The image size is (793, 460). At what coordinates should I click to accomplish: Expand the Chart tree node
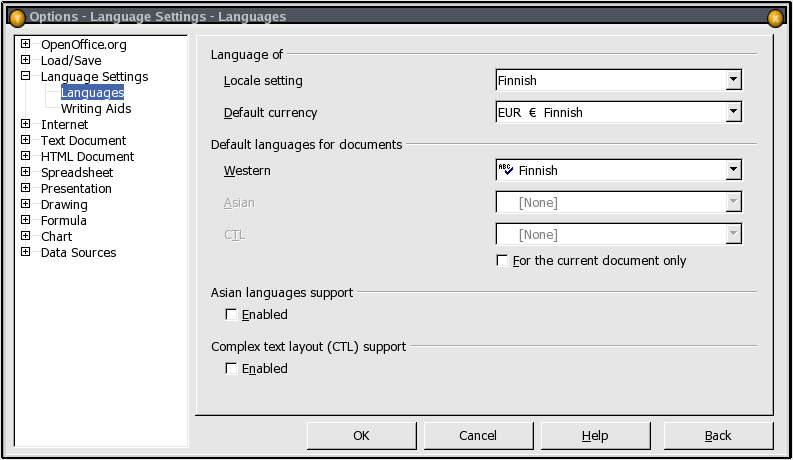click(25, 236)
